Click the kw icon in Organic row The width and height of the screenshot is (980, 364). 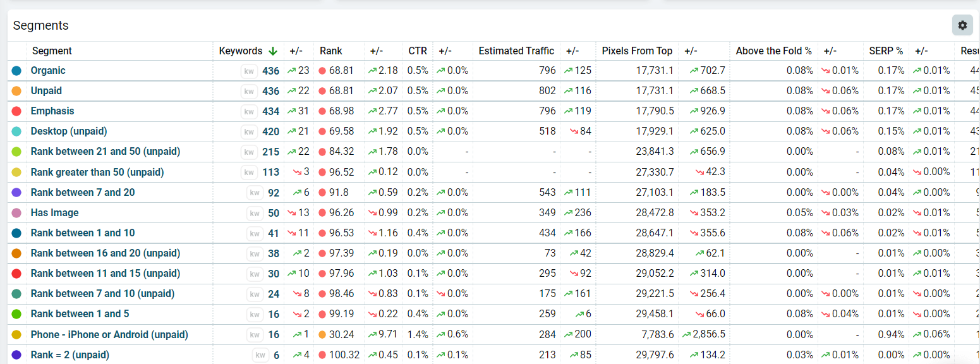coord(249,71)
